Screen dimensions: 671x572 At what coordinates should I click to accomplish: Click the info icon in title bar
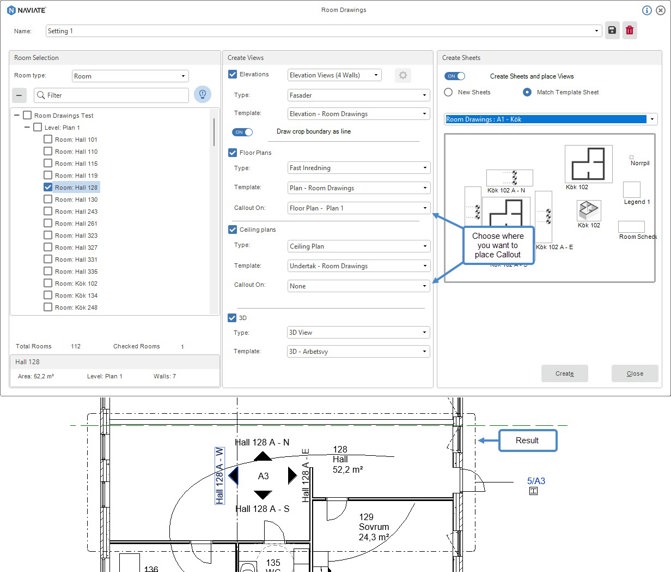coord(647,10)
